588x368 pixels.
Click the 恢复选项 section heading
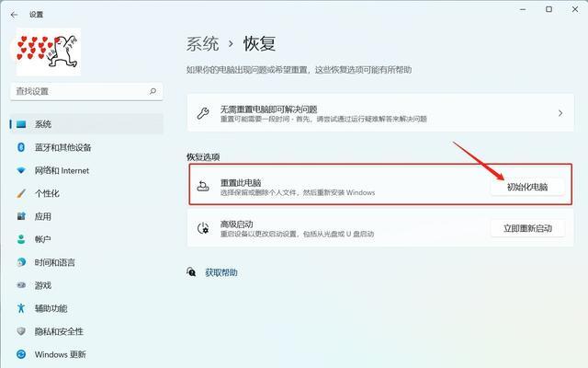203,157
